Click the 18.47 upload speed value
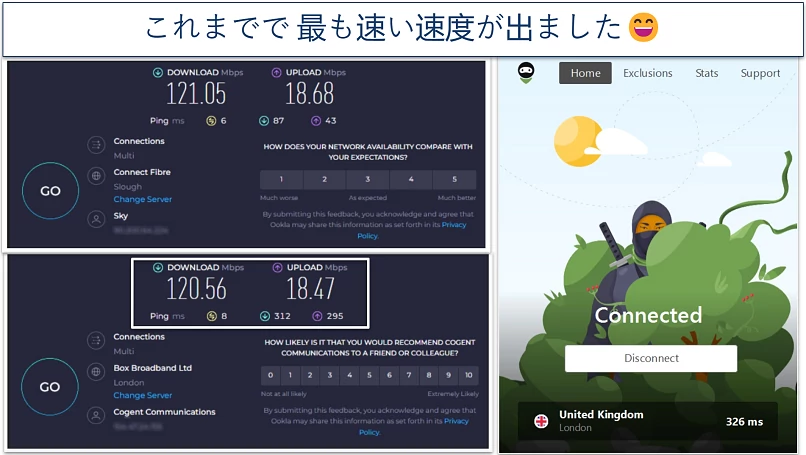 click(310, 289)
